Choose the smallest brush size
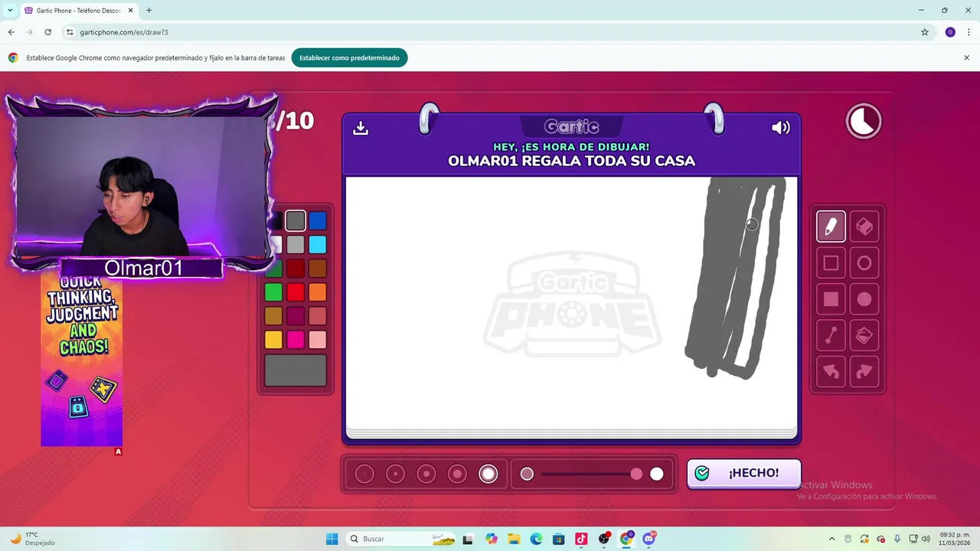This screenshot has width=980, height=551. pos(364,474)
